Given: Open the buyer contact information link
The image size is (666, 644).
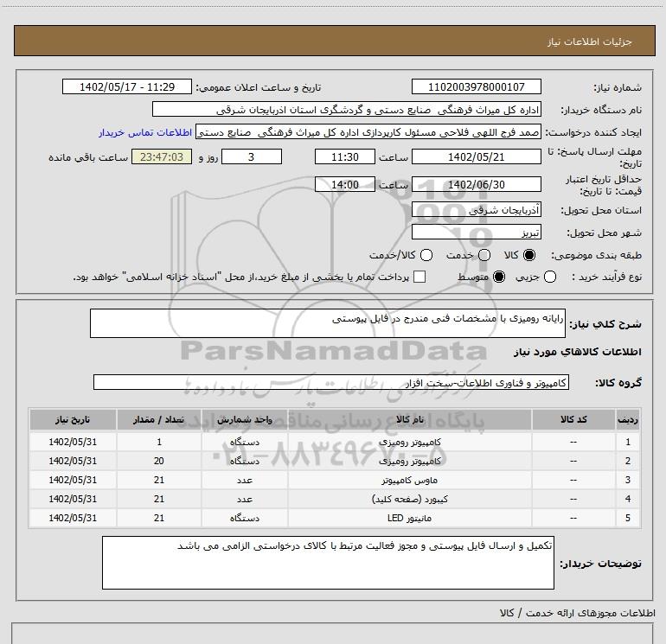Looking at the screenshot, I should 145,132.
